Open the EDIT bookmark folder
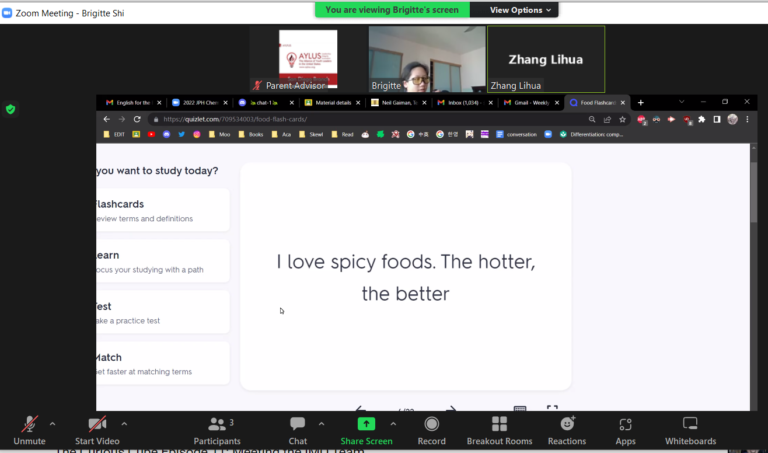This screenshot has width=768, height=453. pyautogui.click(x=114, y=134)
